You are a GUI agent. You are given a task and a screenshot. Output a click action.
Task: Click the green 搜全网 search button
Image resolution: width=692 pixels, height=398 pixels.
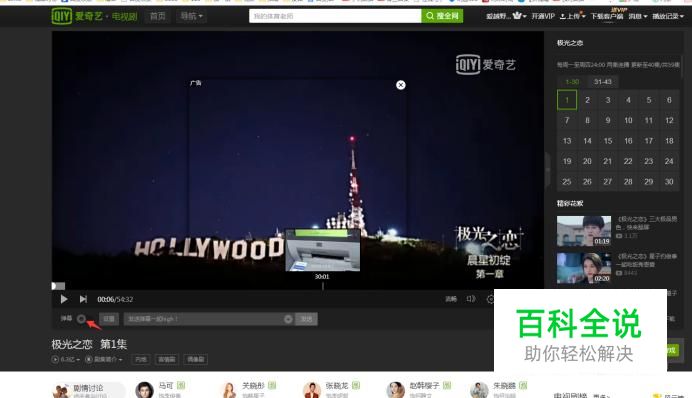pyautogui.click(x=442, y=16)
